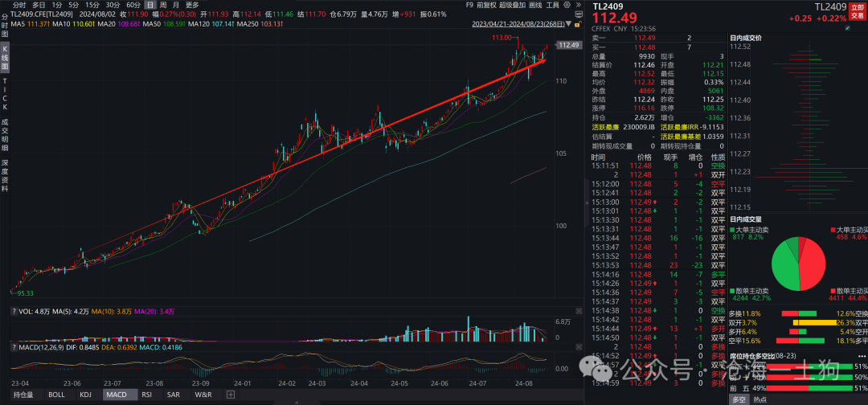The width and height of the screenshot is (868, 405).
Task: Click the 112.49 current price tag on chart axis
Action: (569, 45)
